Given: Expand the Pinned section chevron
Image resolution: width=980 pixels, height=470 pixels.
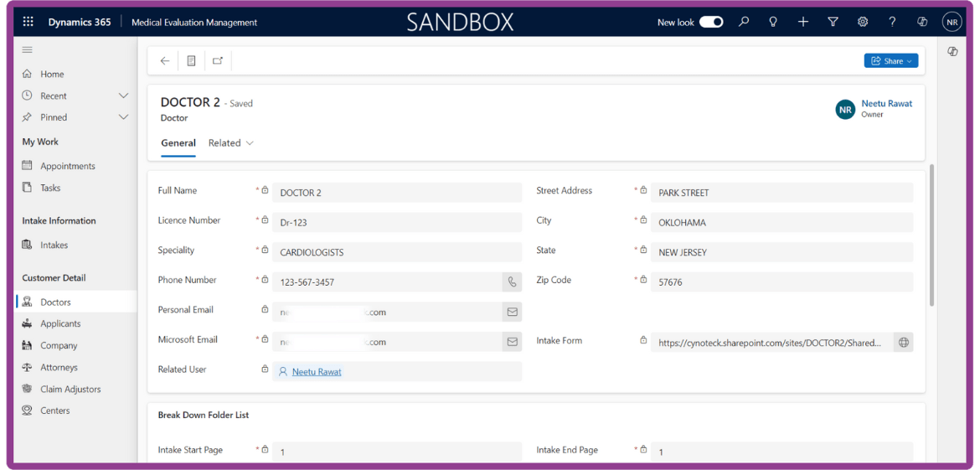Looking at the screenshot, I should click(x=123, y=117).
